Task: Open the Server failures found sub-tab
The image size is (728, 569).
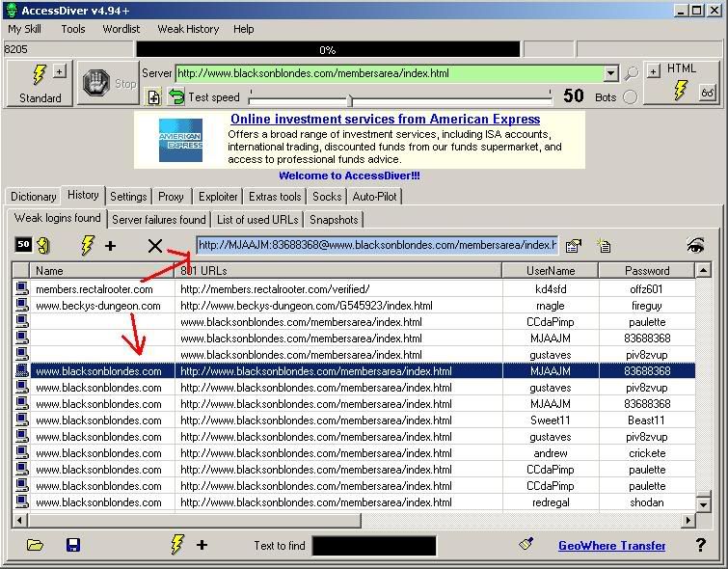Action: coord(159,220)
